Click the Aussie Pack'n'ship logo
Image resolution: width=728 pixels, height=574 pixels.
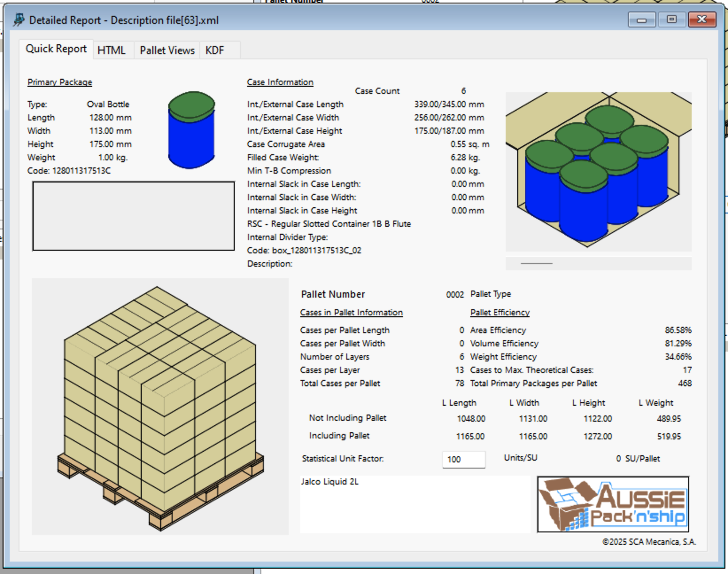[x=613, y=504]
